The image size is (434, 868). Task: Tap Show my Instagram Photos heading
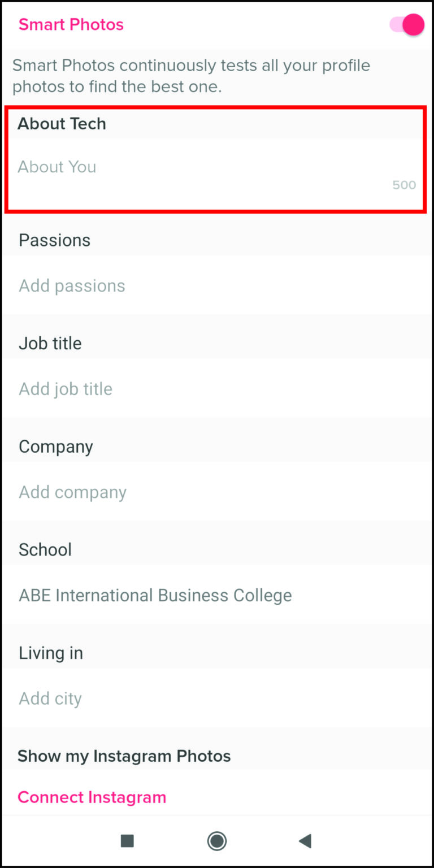click(x=124, y=756)
